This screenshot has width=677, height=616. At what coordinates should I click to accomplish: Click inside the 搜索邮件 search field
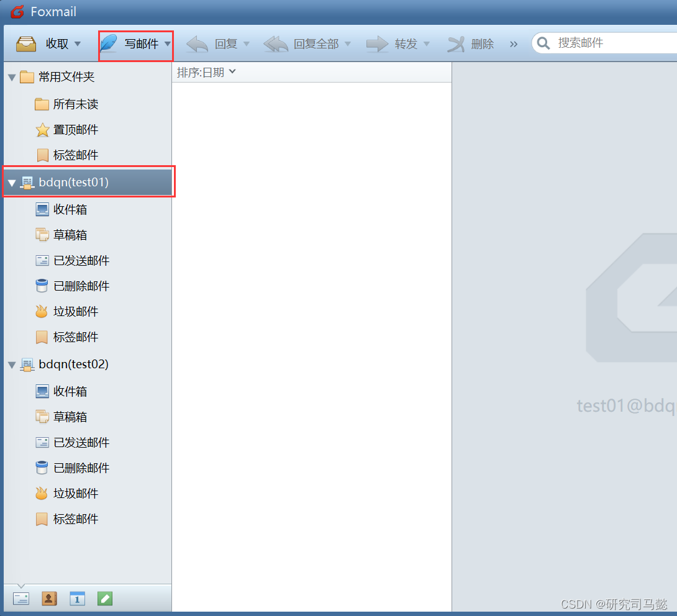pyautogui.click(x=596, y=42)
